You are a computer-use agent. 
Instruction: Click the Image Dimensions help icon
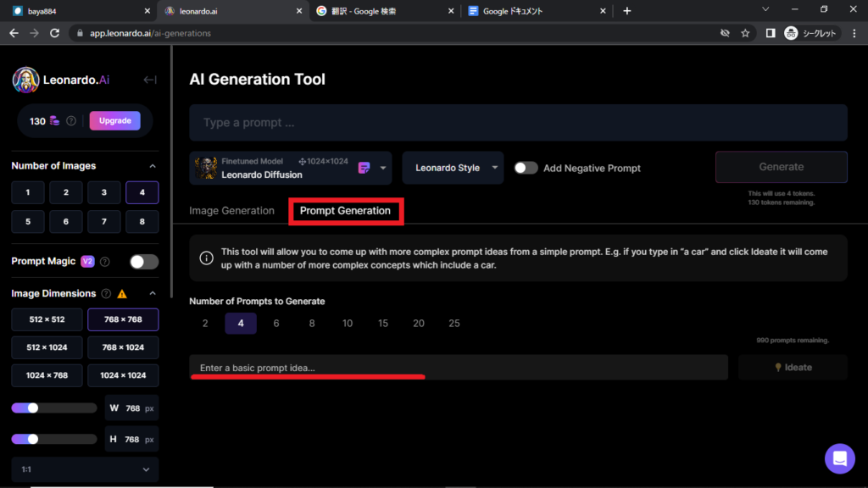pyautogui.click(x=106, y=294)
